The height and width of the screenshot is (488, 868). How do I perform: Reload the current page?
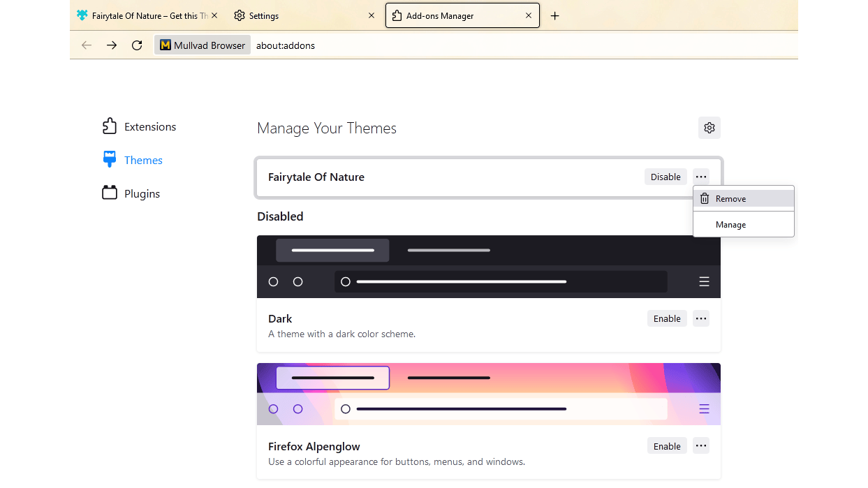[x=137, y=45]
